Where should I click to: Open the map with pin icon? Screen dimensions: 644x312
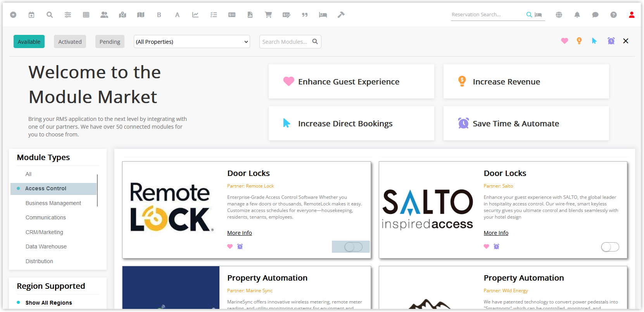pyautogui.click(x=123, y=15)
